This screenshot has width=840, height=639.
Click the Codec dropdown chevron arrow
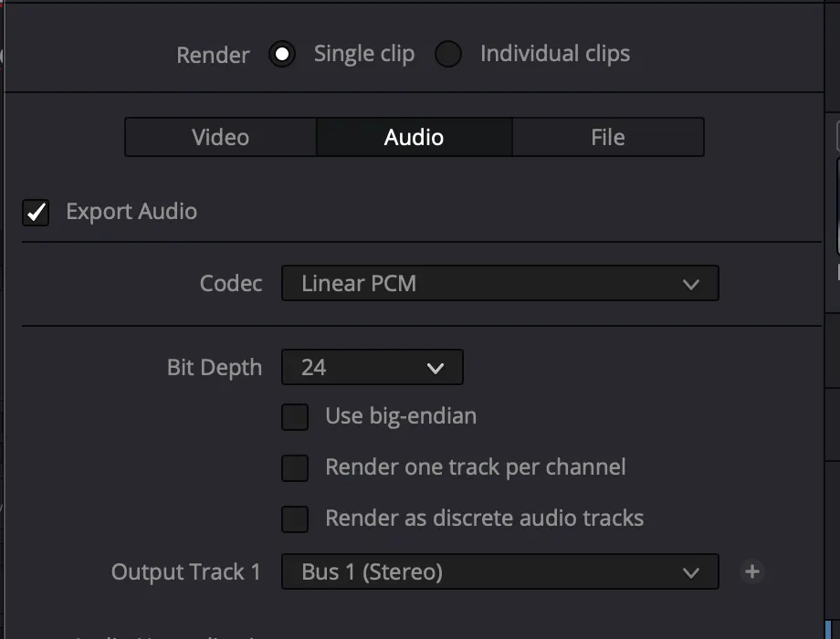[x=691, y=285]
